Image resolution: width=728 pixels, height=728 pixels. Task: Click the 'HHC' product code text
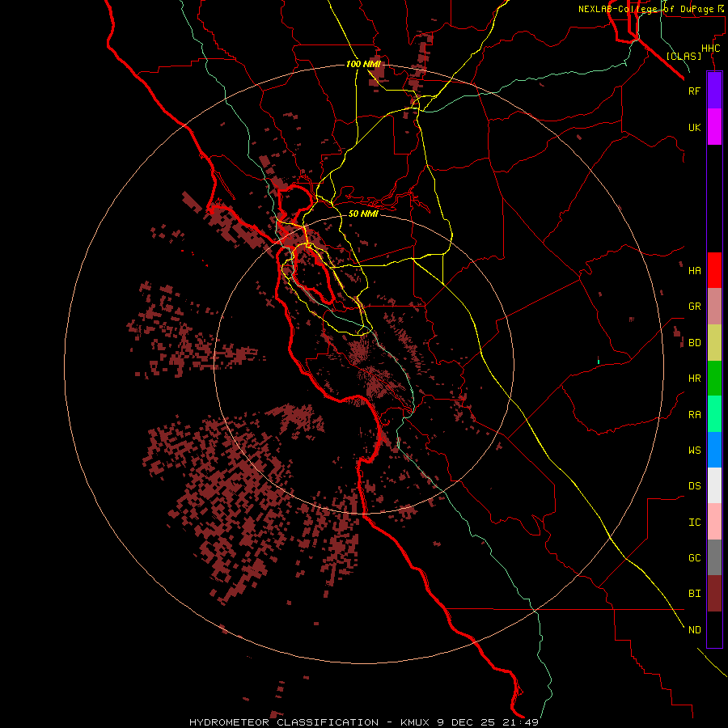pyautogui.click(x=711, y=49)
